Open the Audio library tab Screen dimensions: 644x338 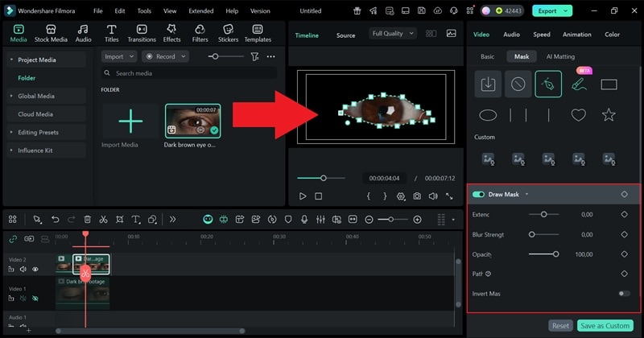83,33
